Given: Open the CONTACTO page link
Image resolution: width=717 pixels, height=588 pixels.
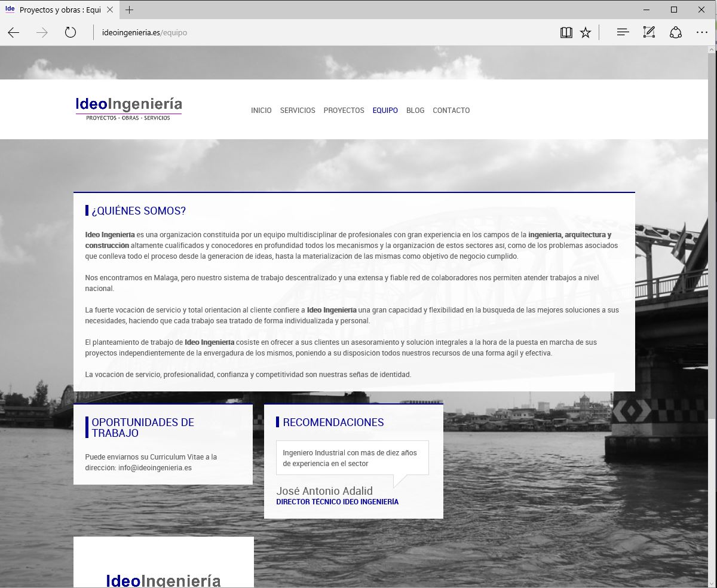Looking at the screenshot, I should point(451,111).
